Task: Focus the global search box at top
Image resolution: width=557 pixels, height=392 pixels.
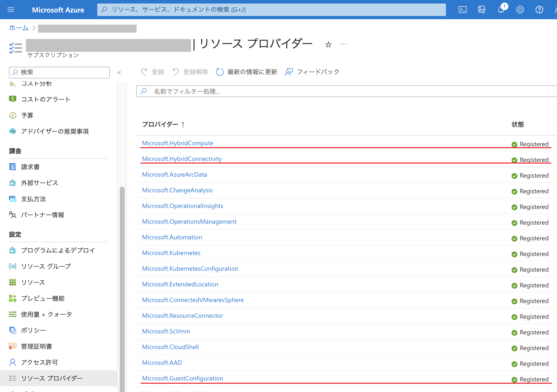Action: pyautogui.click(x=271, y=10)
